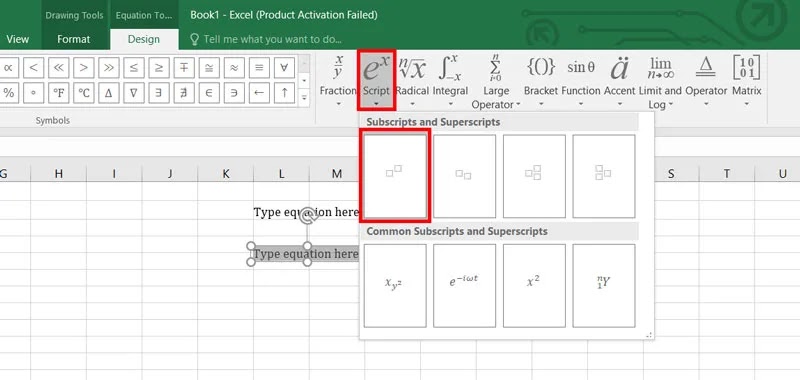Go to previous row in Symbols gallery

click(x=304, y=64)
